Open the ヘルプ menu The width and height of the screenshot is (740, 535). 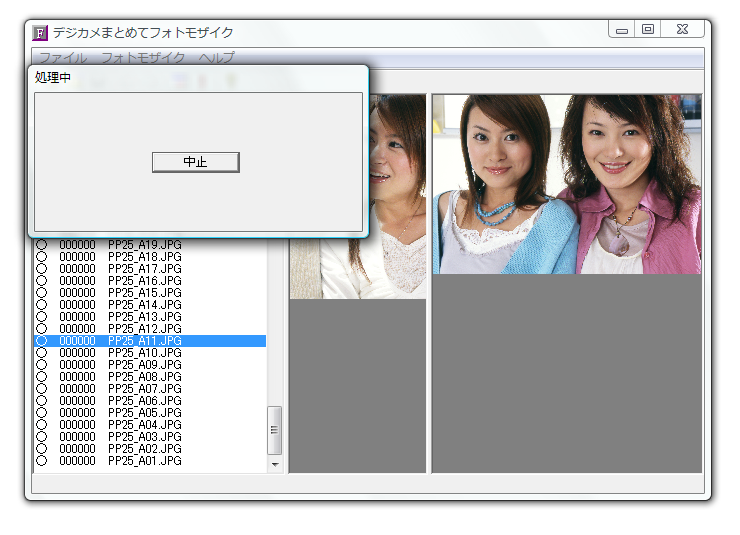216,58
